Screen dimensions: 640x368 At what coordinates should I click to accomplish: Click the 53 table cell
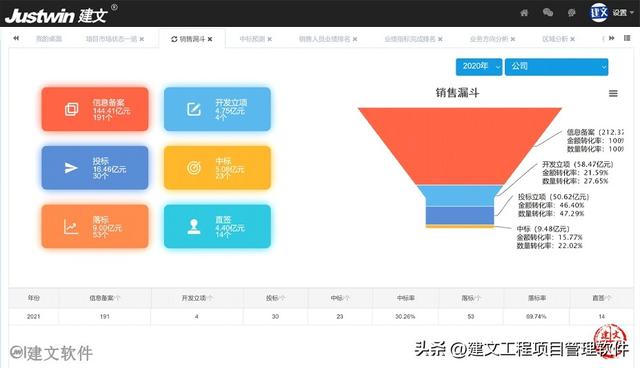point(471,317)
